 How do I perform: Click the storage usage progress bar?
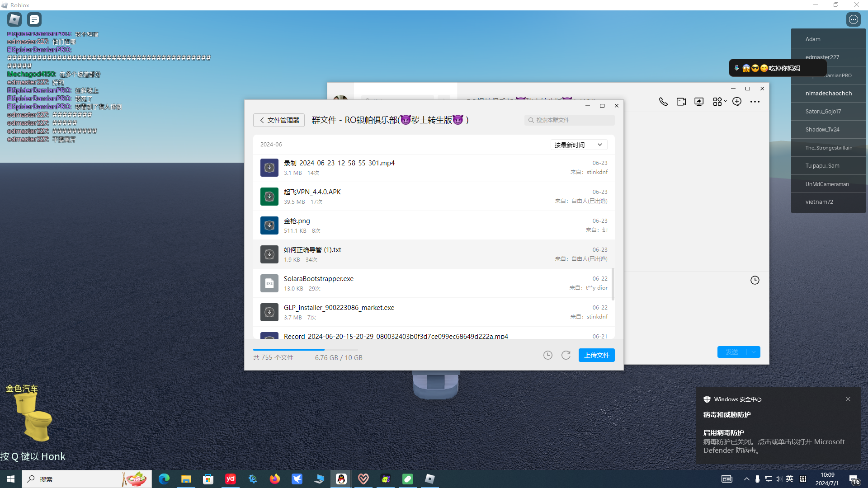(x=306, y=350)
